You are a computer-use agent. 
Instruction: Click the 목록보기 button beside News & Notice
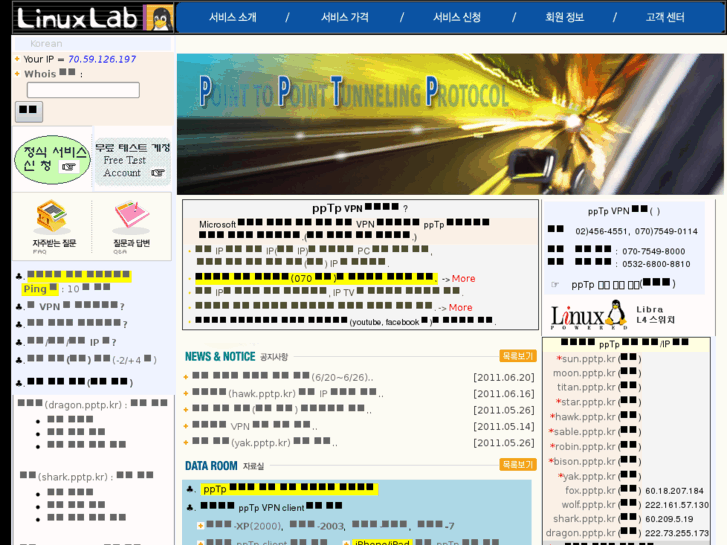[518, 356]
